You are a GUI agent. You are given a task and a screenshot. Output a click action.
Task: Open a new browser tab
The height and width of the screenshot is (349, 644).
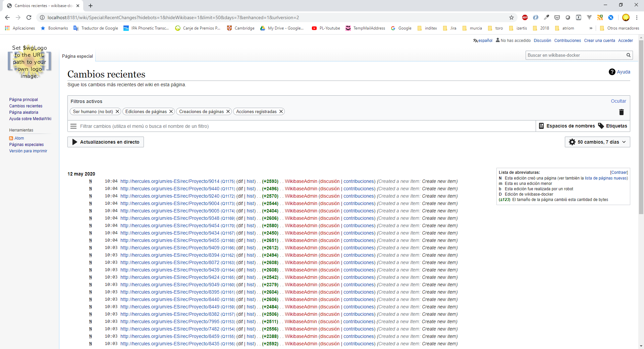(x=91, y=6)
